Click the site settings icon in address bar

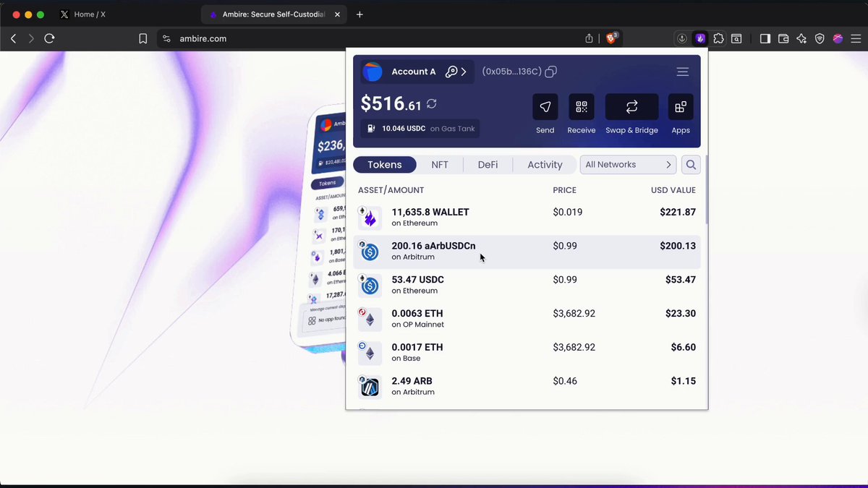[x=166, y=38]
